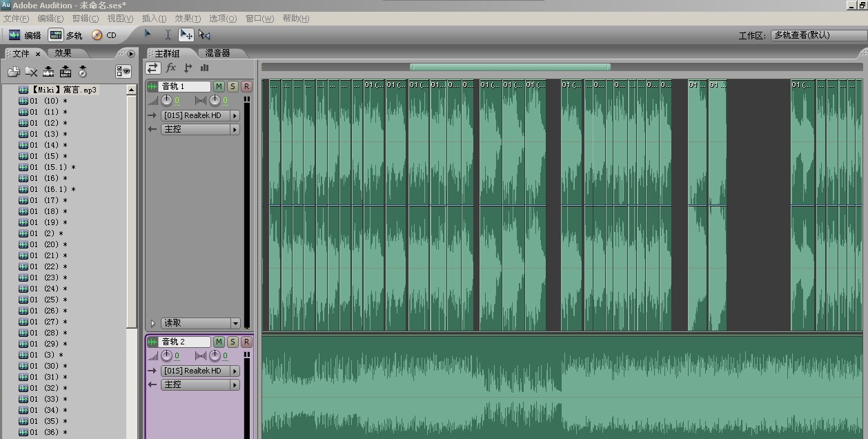Show the fx effects track controls
The image size is (868, 439).
pos(171,68)
